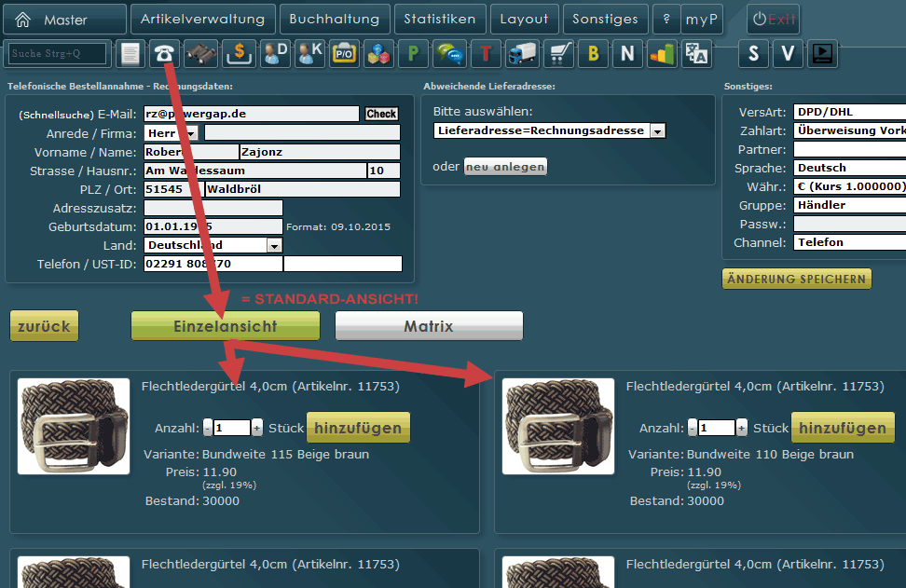Viewport: 906px width, 588px height.
Task: Click the Ort field Waldbröl
Action: (303, 189)
